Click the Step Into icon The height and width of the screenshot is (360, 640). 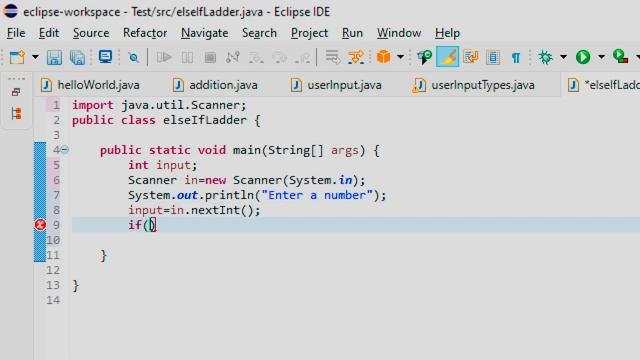tap(256, 58)
